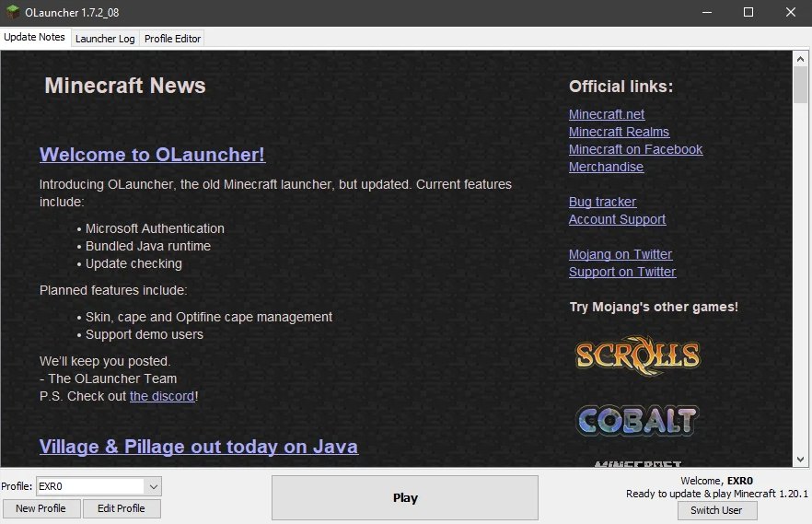Click the Bundled Java runtime bullet text
The height and width of the screenshot is (524, 812).
click(x=148, y=246)
